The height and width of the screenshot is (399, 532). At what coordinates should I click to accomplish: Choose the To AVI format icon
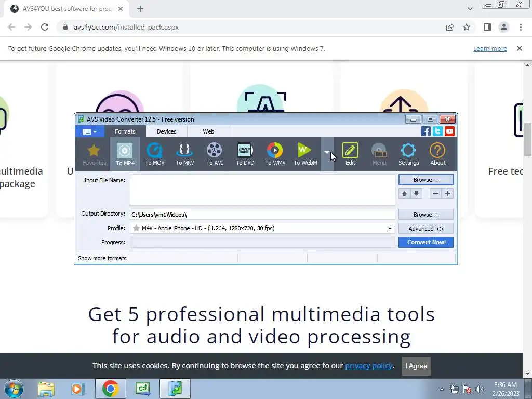215,154
